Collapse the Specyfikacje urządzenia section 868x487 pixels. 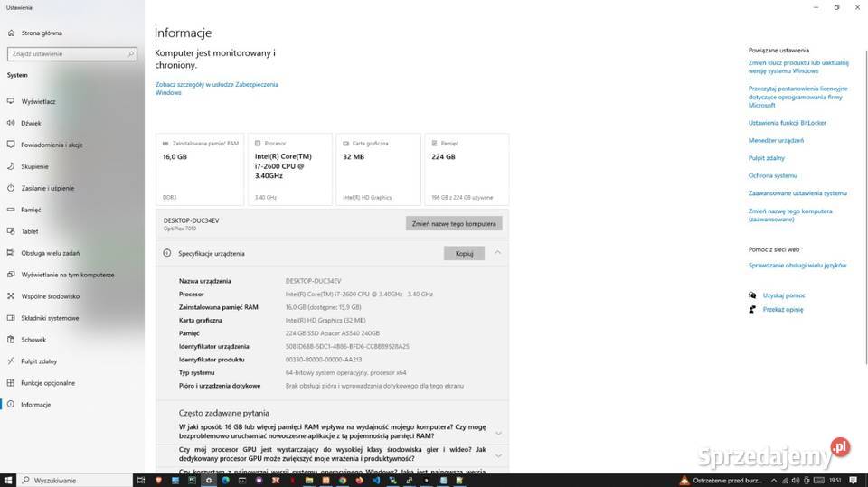coord(497,253)
